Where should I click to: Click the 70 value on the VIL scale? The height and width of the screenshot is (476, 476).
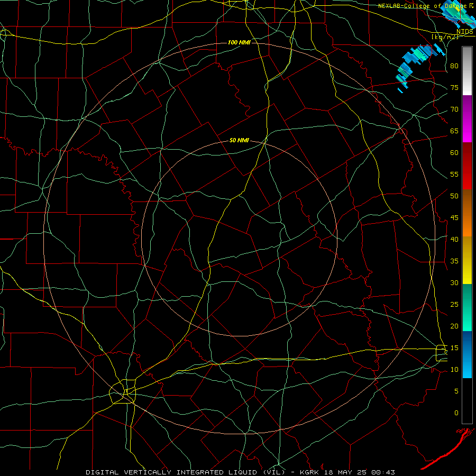click(454, 109)
